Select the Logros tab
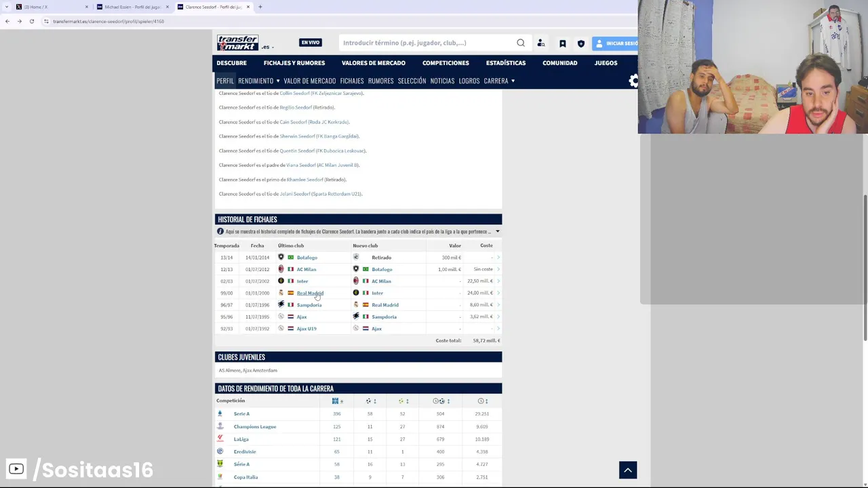The image size is (868, 488). (x=469, y=81)
